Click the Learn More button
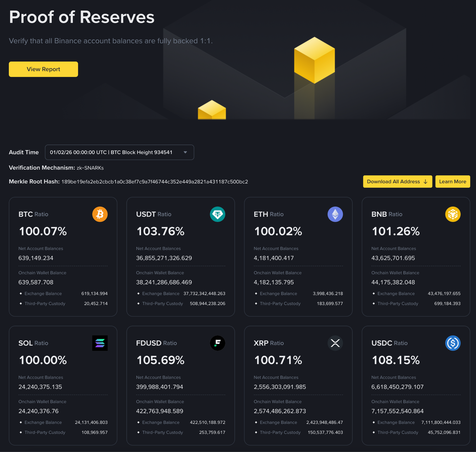 (x=452, y=181)
